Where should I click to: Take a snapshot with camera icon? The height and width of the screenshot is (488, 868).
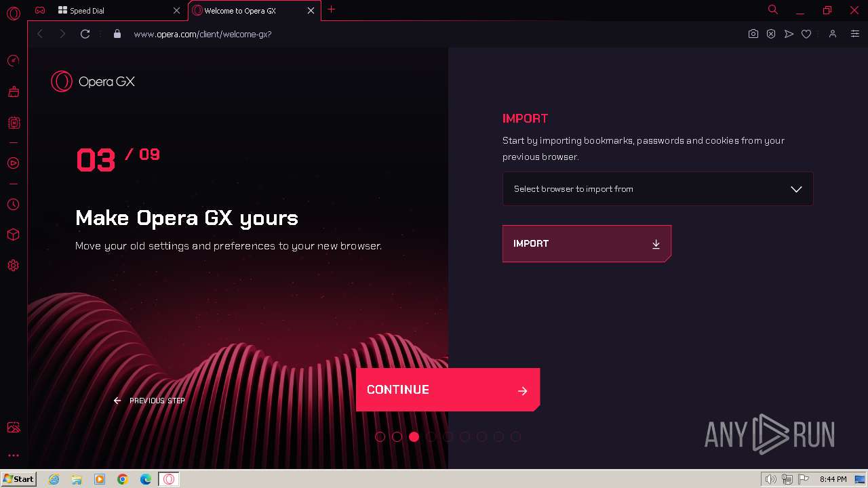[x=753, y=34]
